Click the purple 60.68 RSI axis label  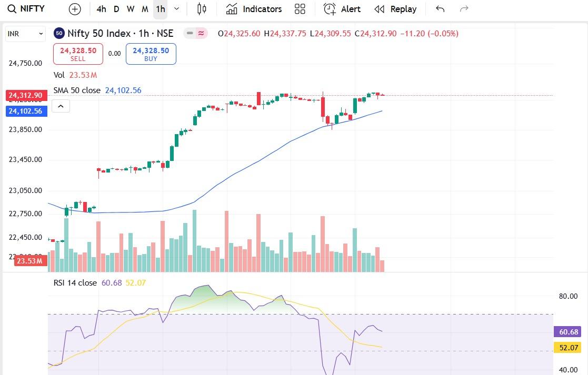coord(568,332)
